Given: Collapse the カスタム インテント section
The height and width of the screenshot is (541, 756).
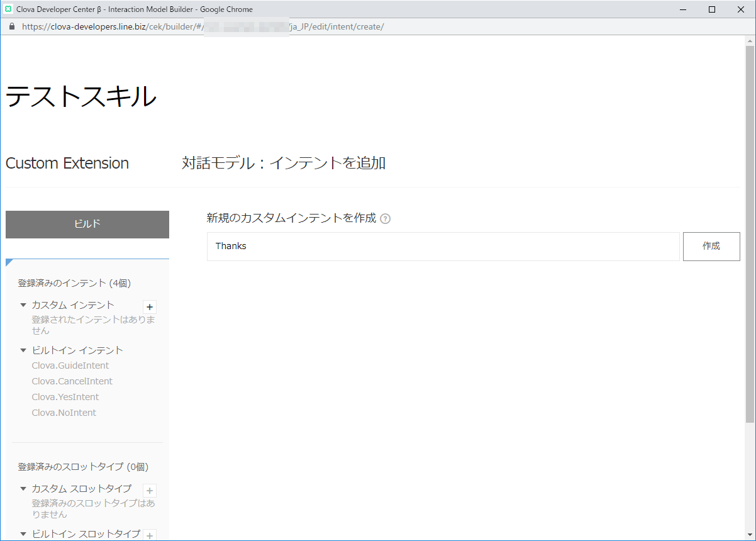Looking at the screenshot, I should point(23,305).
